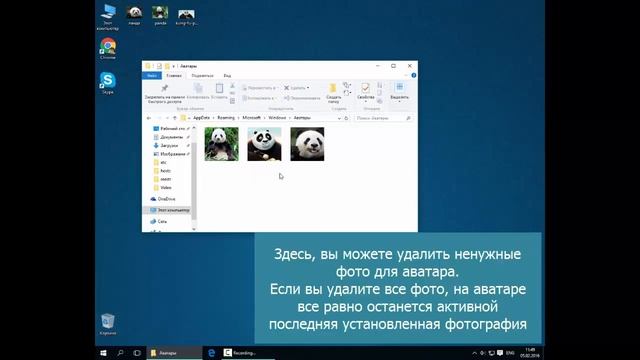This screenshot has width=640, height=360.
Task: Select This PC desktop icon
Action: [108, 17]
